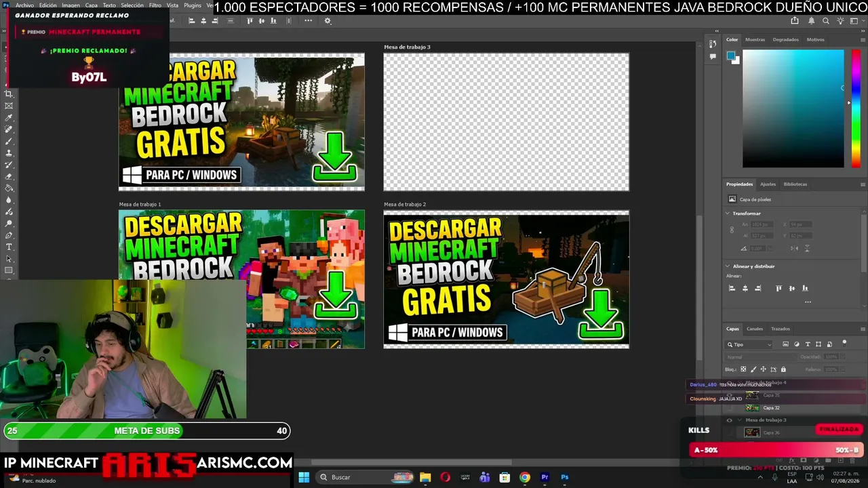Select the Crop tool

pyautogui.click(x=9, y=94)
